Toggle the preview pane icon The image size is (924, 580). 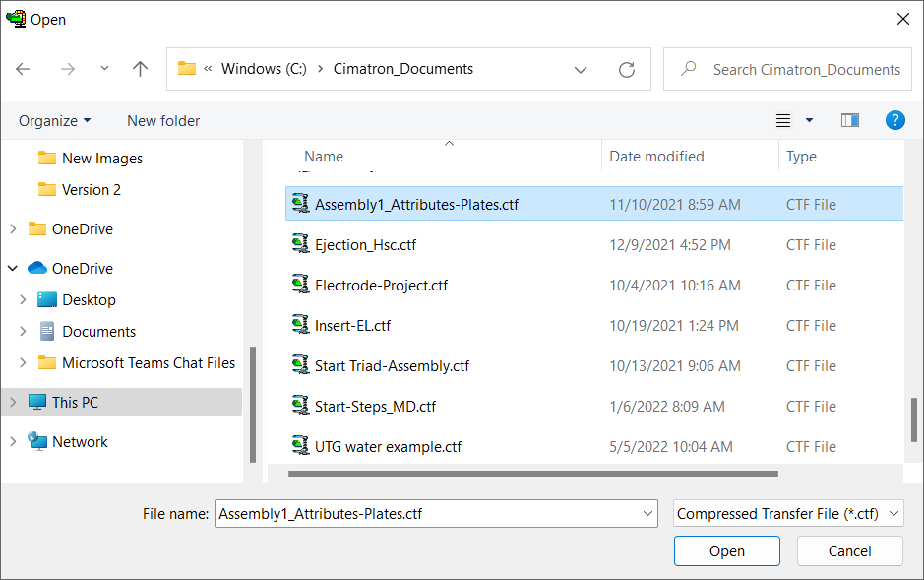click(850, 120)
